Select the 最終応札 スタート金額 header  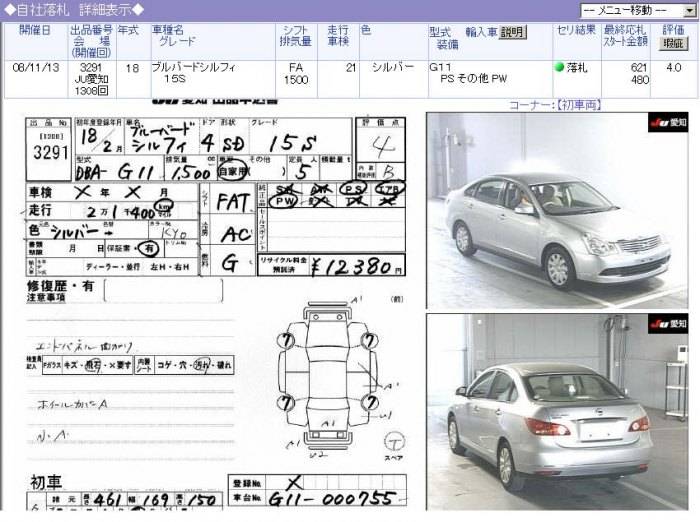625,36
